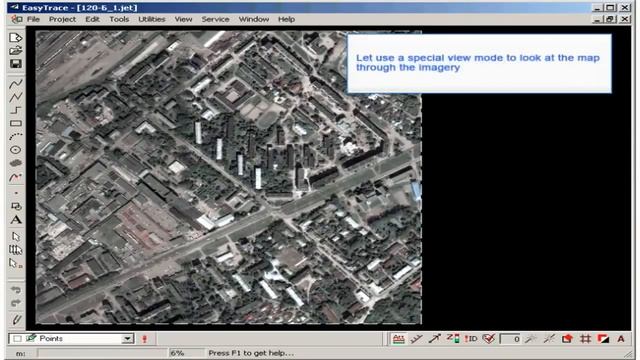Open the File menu
640x360 pixels.
33,19
